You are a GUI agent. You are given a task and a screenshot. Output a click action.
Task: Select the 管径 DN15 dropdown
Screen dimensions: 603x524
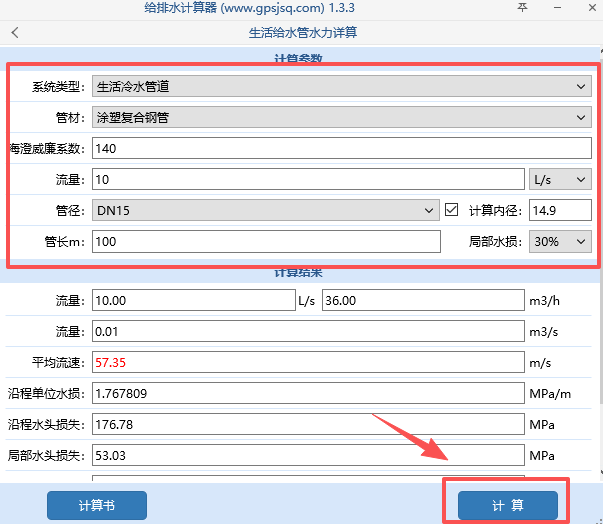(x=265, y=210)
